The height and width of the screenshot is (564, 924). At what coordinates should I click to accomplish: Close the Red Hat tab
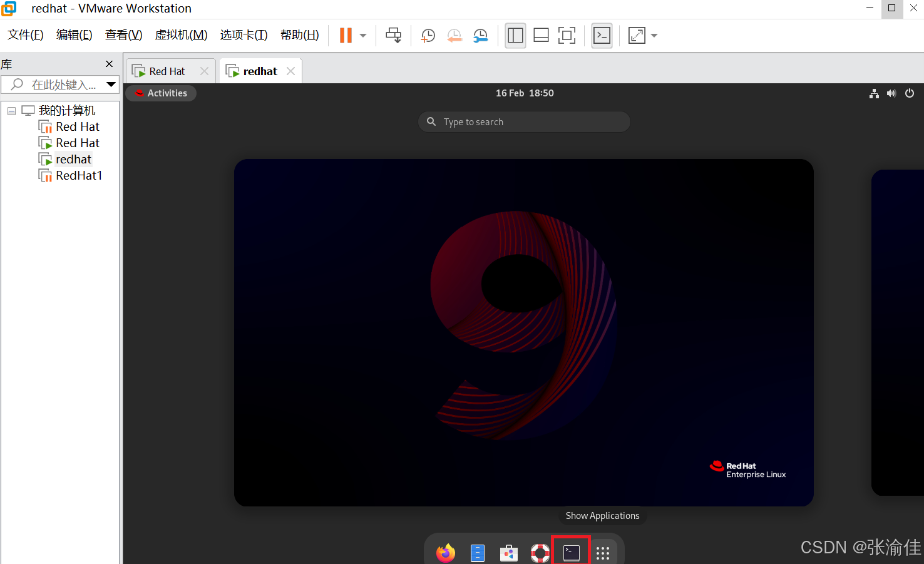pyautogui.click(x=204, y=71)
